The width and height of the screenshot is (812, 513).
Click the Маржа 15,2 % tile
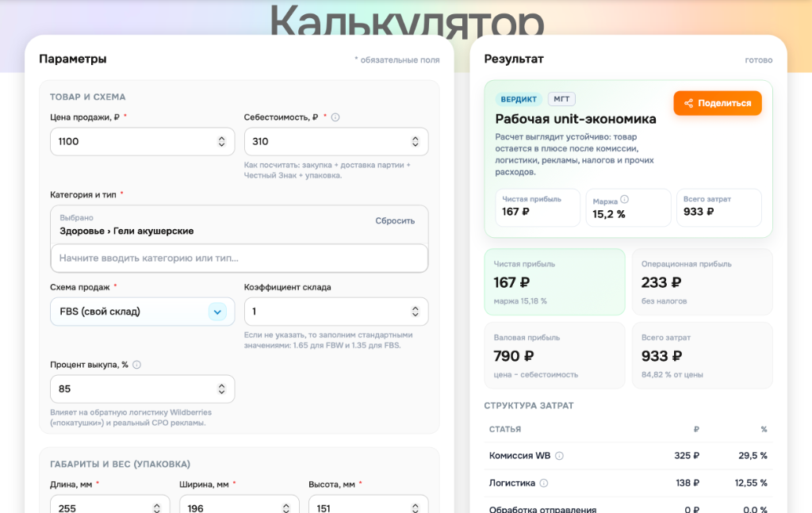point(628,208)
